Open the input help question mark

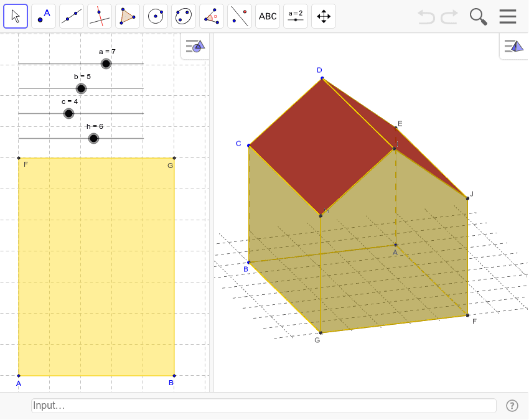512,406
